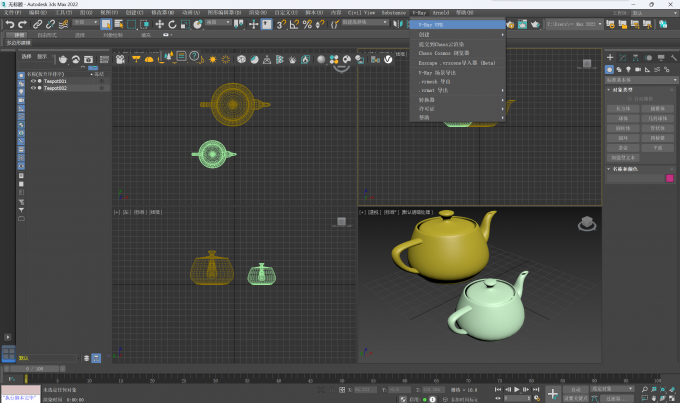Open Chaos Cosmos browser menu entry
680x403 pixels.
pyautogui.click(x=458, y=53)
